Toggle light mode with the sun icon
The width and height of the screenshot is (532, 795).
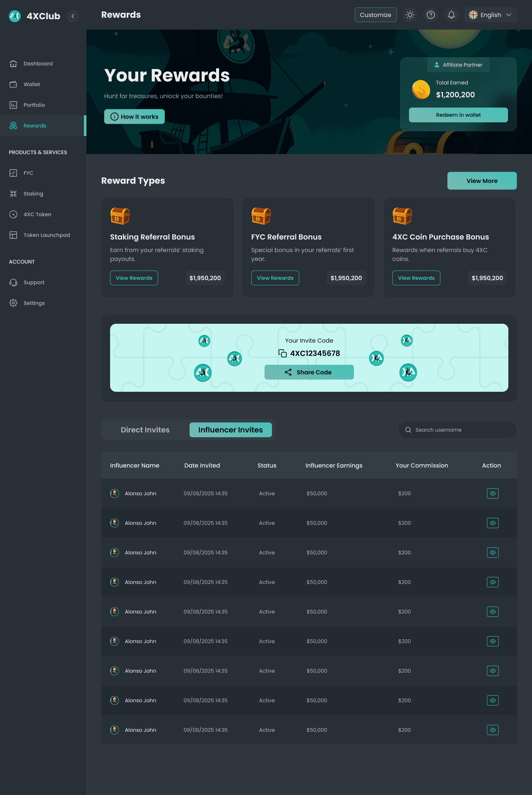[x=410, y=15]
